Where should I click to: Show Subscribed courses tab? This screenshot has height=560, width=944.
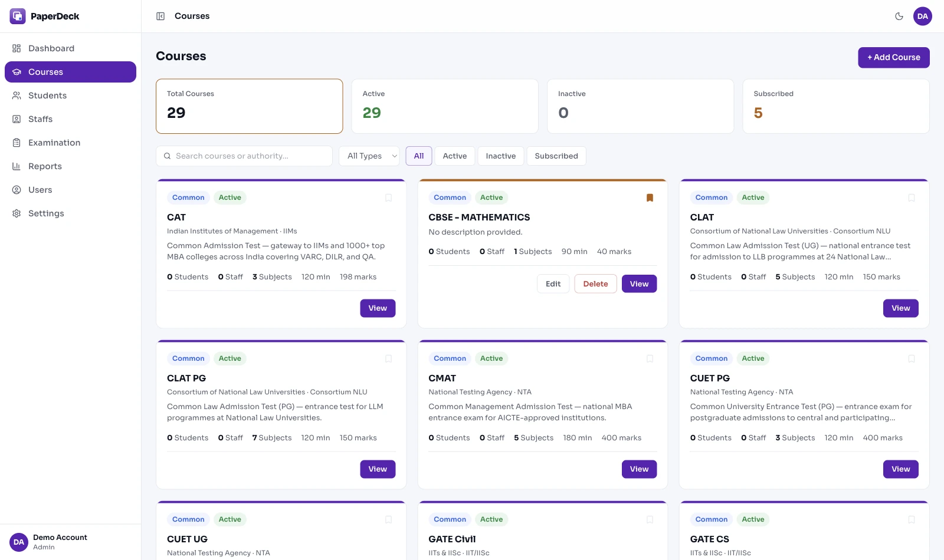(x=556, y=156)
